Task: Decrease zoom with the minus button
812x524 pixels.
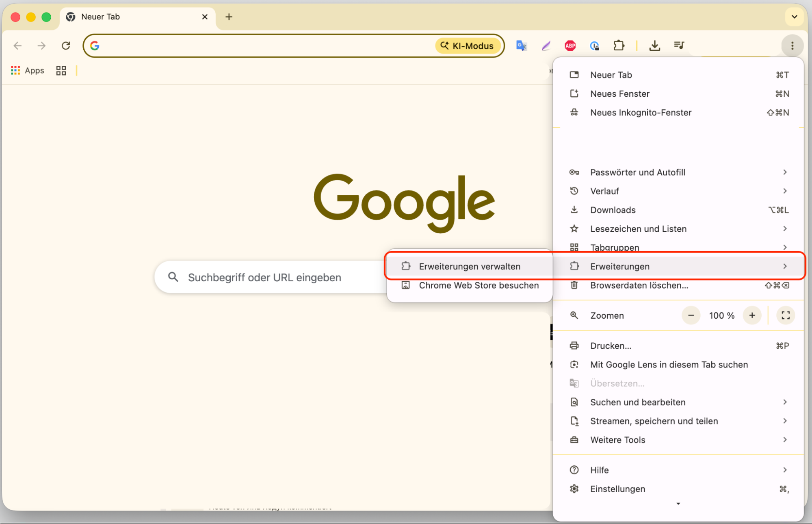Action: tap(691, 315)
